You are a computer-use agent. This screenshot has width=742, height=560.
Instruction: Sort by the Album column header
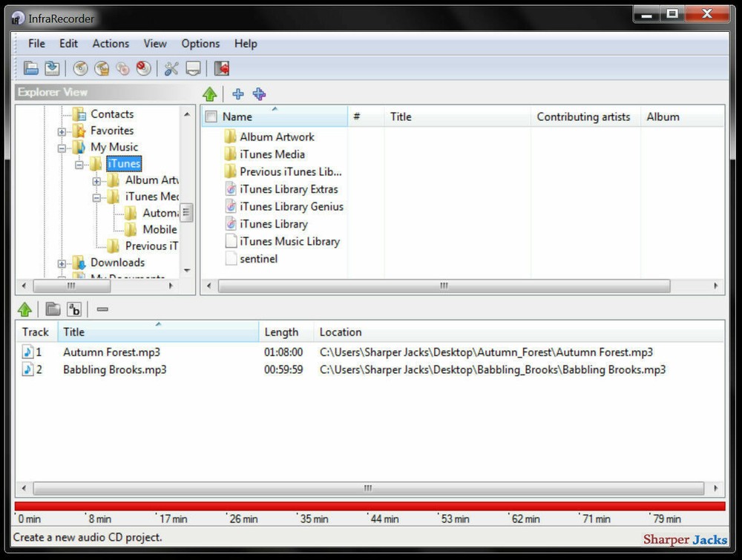[682, 117]
